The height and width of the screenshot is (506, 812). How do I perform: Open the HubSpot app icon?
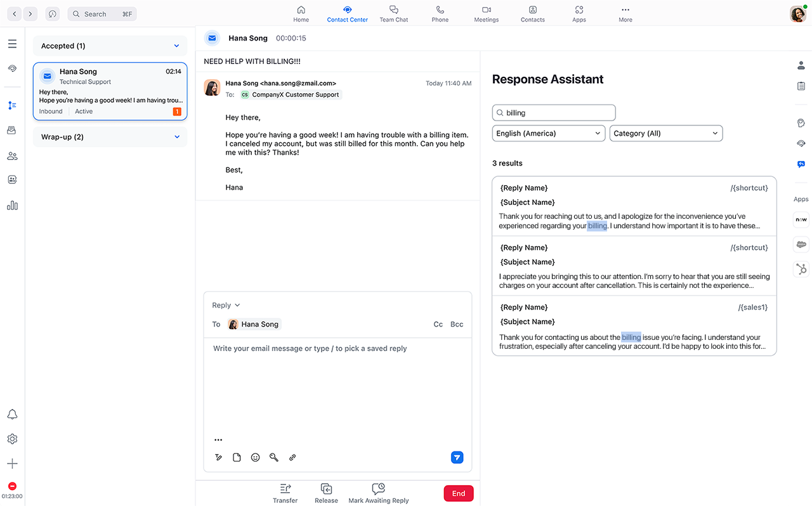[x=801, y=269]
